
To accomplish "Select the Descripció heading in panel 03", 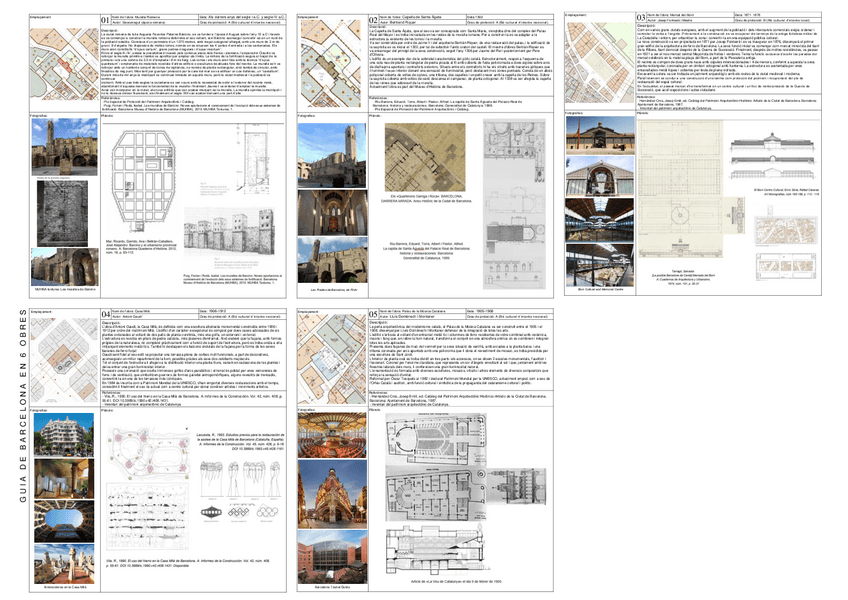I will [647, 27].
